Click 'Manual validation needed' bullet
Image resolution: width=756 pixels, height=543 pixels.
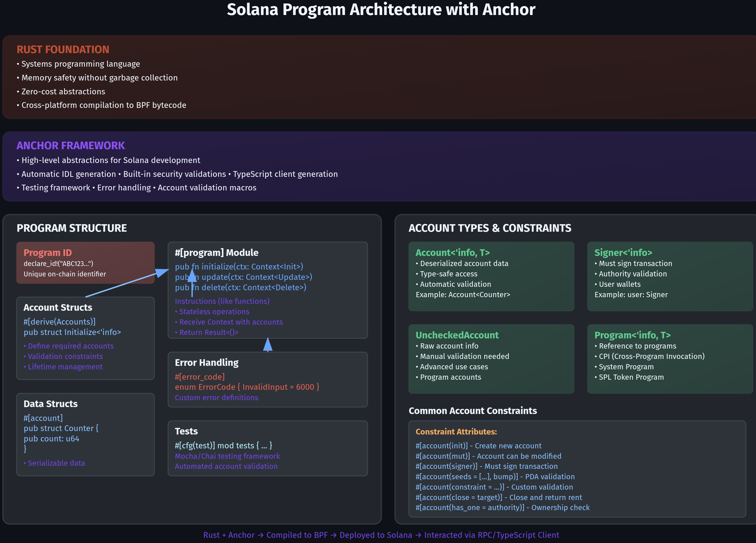(x=462, y=356)
